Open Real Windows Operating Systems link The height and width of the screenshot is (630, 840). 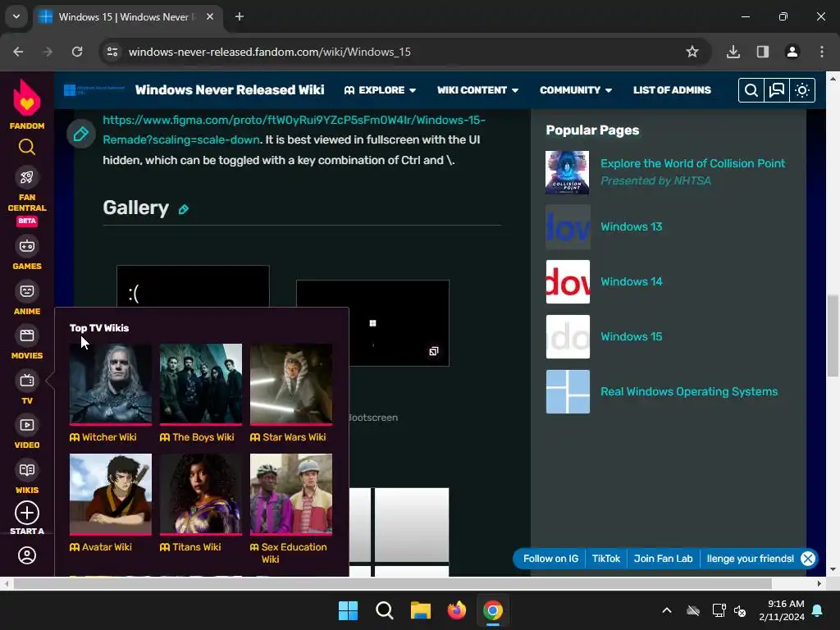click(x=689, y=391)
